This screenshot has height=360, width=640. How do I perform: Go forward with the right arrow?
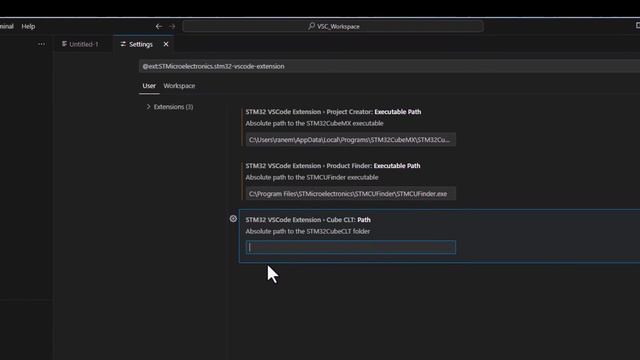[172, 26]
